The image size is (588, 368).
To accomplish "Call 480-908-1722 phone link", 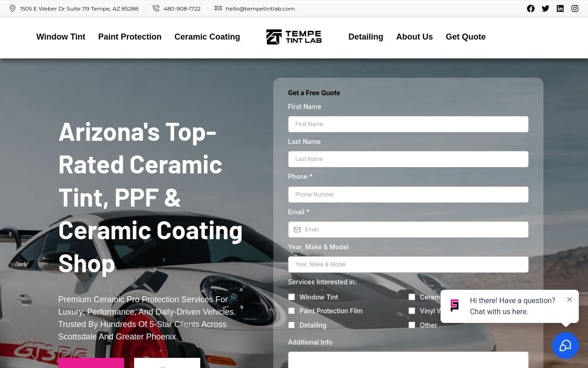I will click(182, 8).
